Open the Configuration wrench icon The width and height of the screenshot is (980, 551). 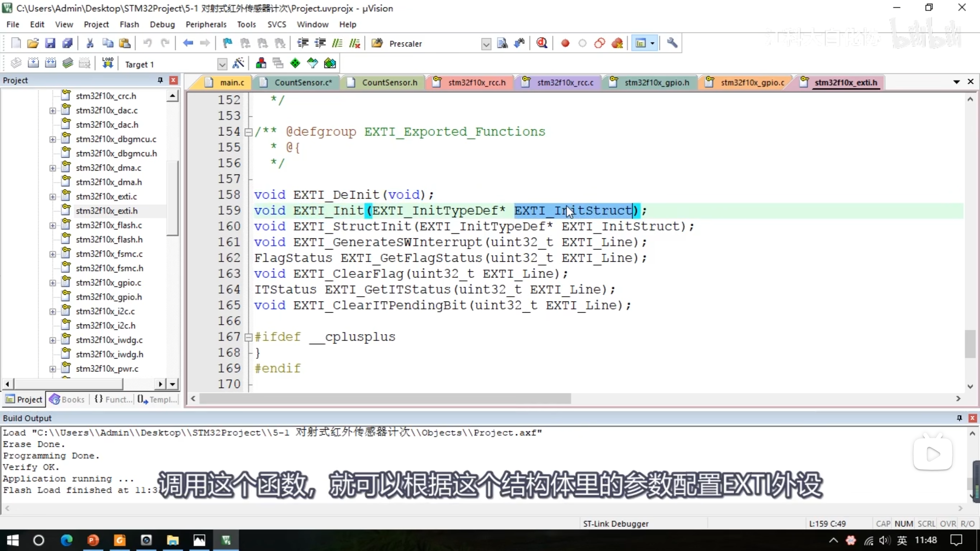point(672,43)
